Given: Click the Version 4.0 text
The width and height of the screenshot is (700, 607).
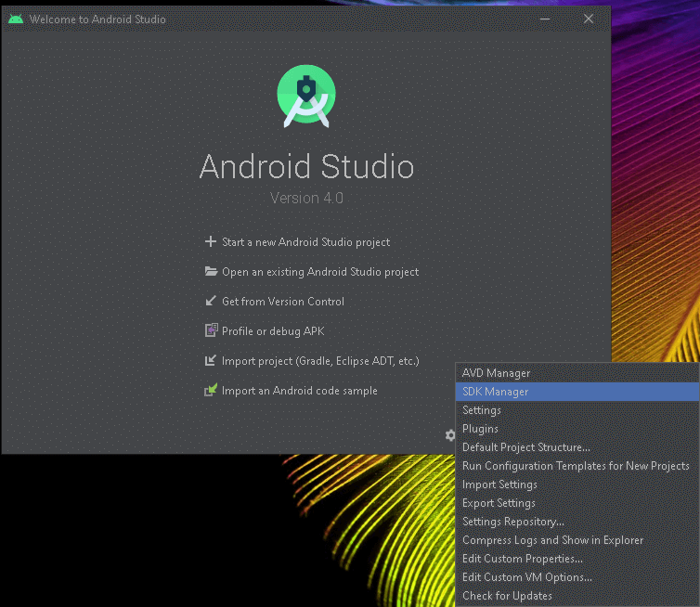Looking at the screenshot, I should tap(306, 198).
